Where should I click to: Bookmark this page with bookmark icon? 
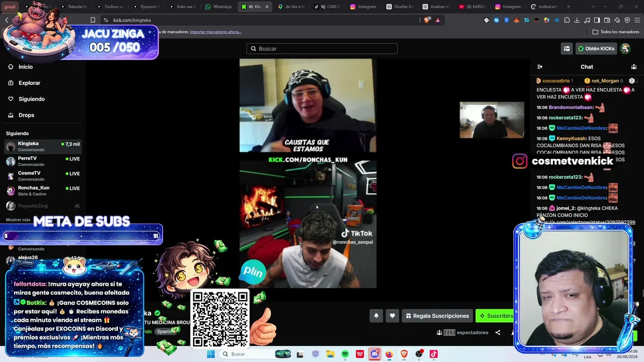point(93,20)
